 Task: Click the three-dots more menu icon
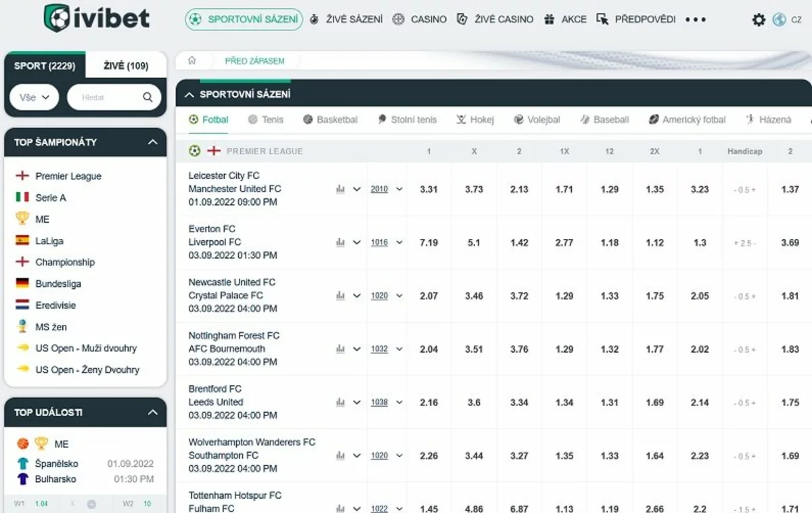[696, 20]
